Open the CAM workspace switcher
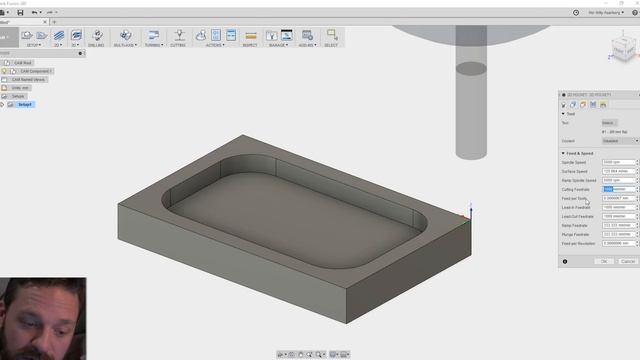Image resolution: width=640 pixels, height=360 pixels. pos(8,37)
